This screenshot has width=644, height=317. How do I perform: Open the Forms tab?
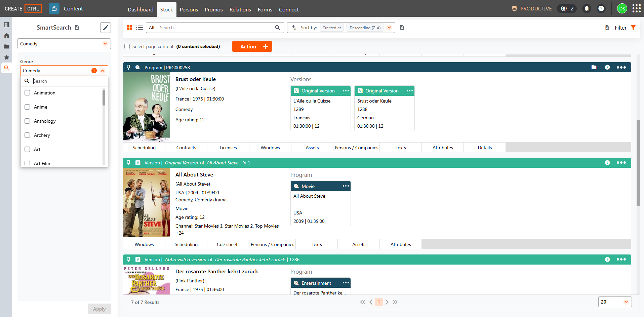pos(265,9)
